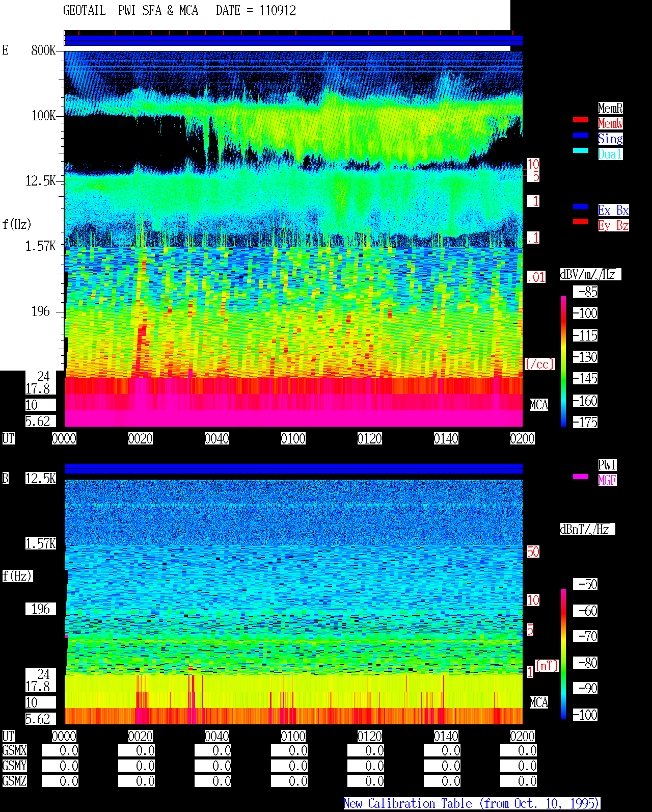652x812 pixels.
Task: Select the PWI legend label
Action: click(607, 465)
